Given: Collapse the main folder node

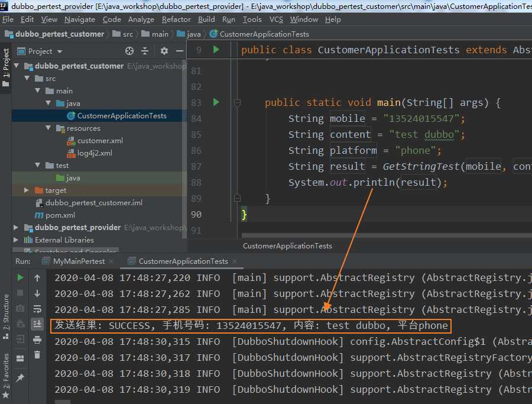Looking at the screenshot, I should point(38,91).
